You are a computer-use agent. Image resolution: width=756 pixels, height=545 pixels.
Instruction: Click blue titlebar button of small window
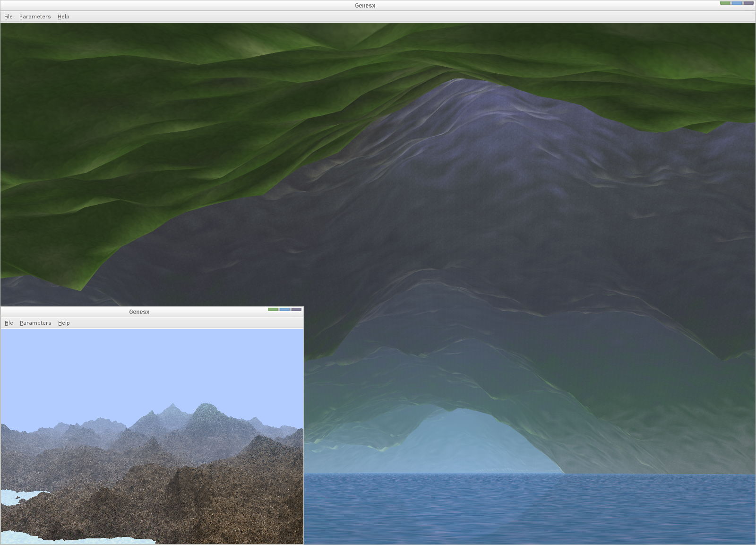coord(284,310)
